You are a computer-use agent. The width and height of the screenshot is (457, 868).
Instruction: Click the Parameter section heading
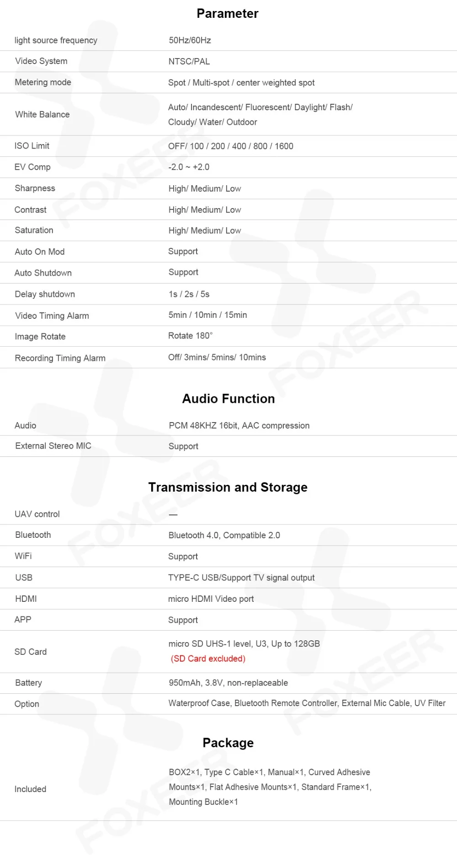[x=228, y=14]
